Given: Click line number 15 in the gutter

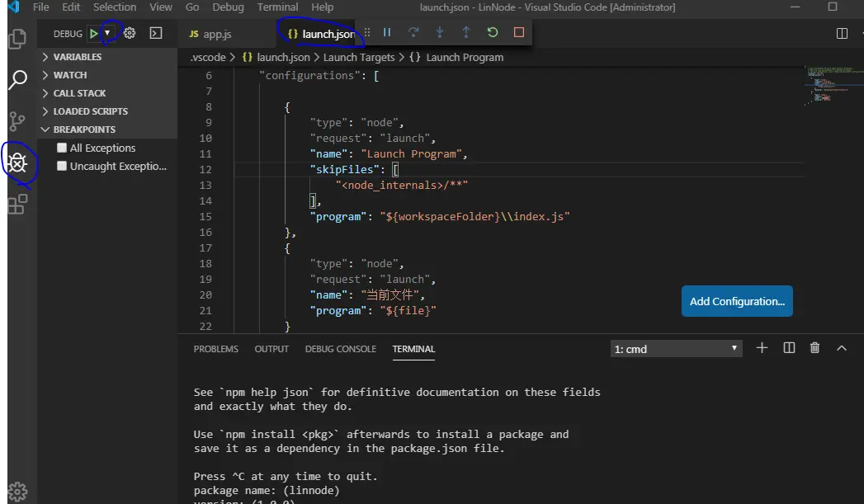Looking at the screenshot, I should [x=205, y=216].
